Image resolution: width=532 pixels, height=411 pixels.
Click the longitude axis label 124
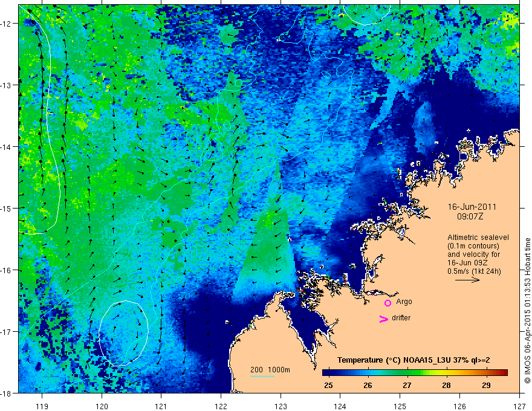(340, 406)
